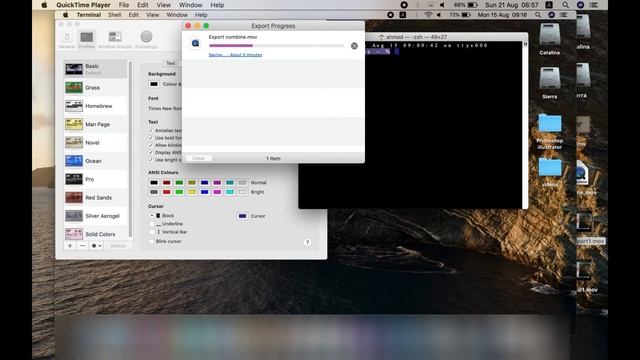
Task: Select the Red Sands profile
Action: point(95,198)
